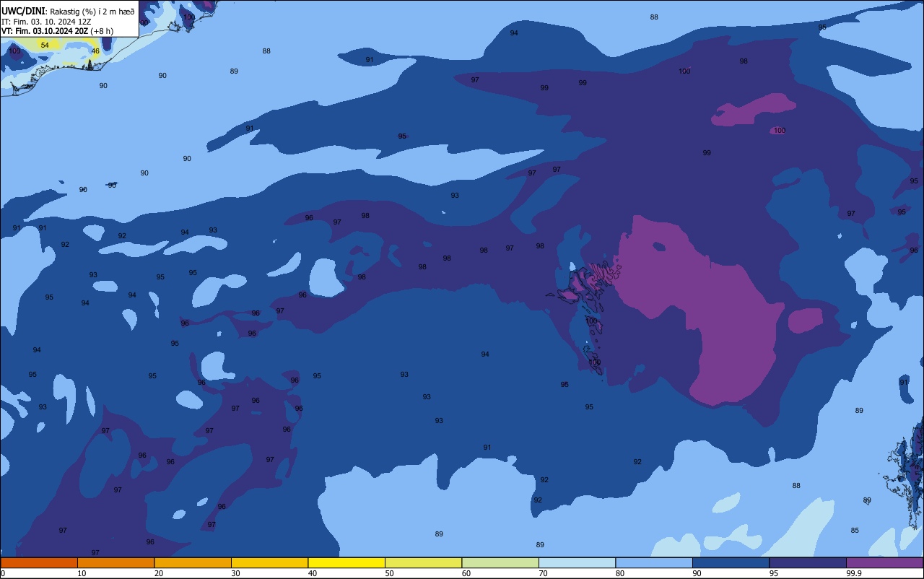
Task: Select the humidity value '46' near Iceland's coast
Action: point(95,51)
